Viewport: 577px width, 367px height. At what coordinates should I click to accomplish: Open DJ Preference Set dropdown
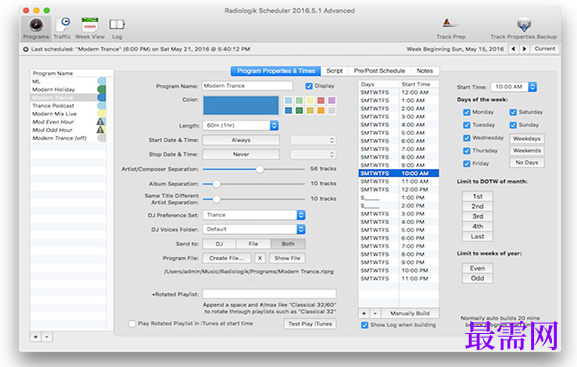[254, 215]
